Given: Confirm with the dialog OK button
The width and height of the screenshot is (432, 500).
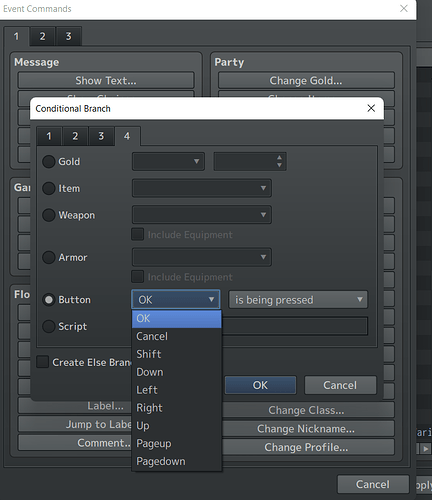Looking at the screenshot, I should 260,385.
